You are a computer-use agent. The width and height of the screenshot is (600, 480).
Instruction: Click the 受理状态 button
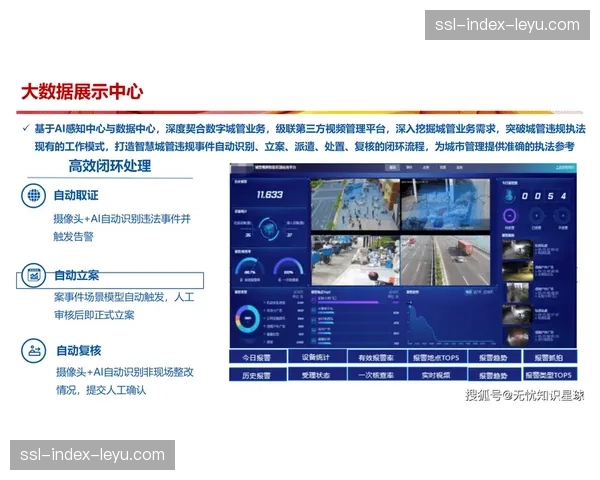(x=316, y=375)
